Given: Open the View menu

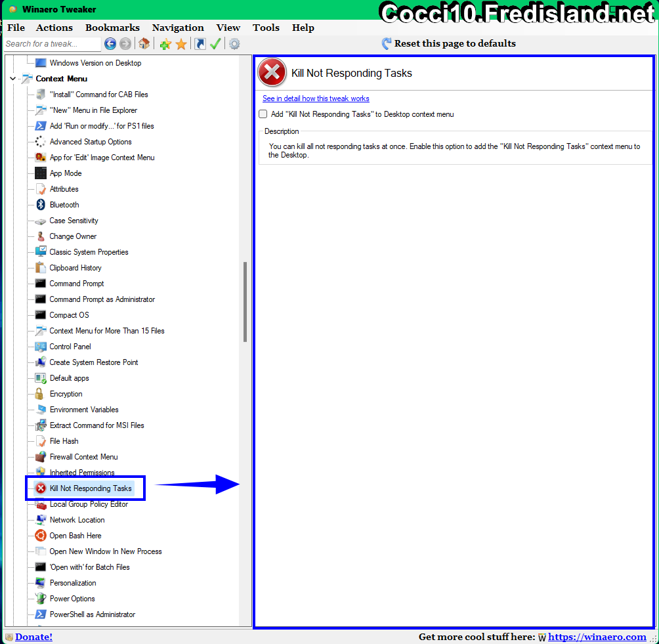Looking at the screenshot, I should tap(228, 28).
